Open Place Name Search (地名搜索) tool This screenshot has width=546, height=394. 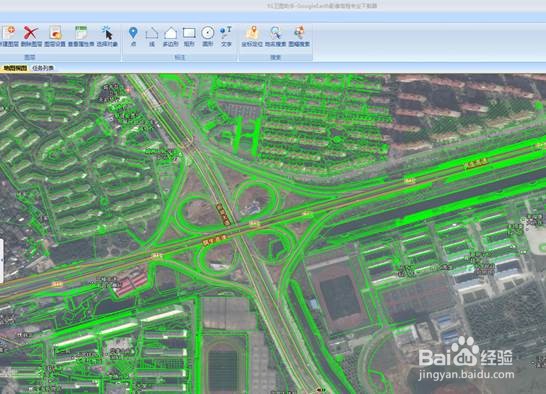point(275,36)
